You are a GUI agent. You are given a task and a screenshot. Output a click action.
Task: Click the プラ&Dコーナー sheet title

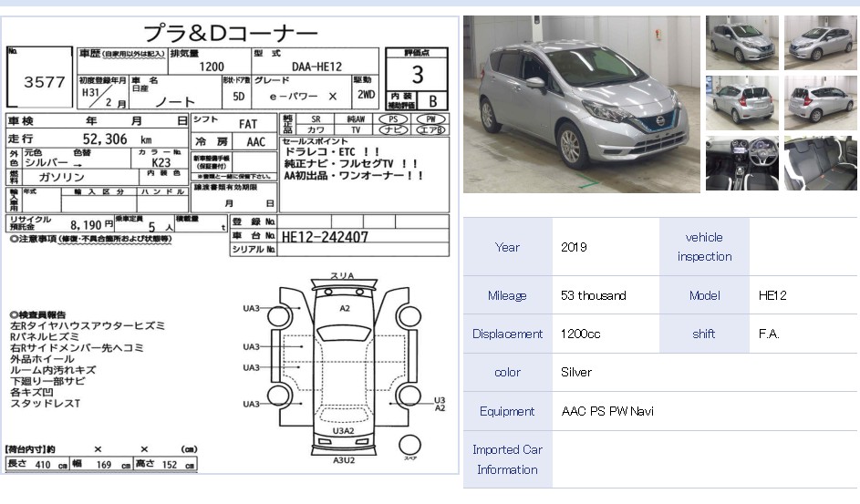tap(231, 34)
